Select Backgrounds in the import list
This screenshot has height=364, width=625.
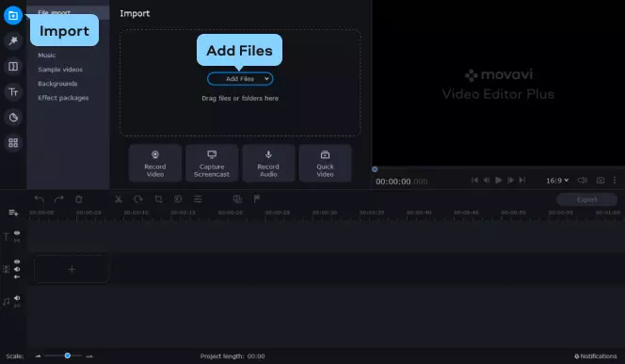pyautogui.click(x=57, y=84)
